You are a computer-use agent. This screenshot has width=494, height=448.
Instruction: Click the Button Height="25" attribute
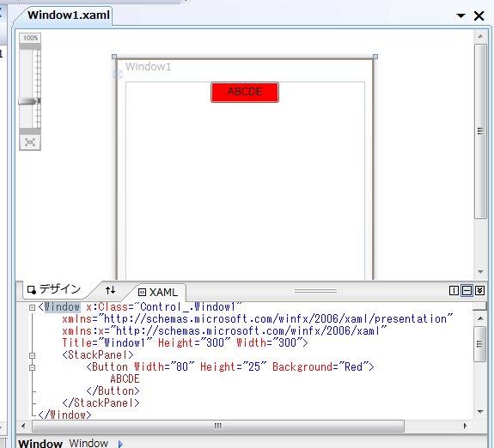233,367
